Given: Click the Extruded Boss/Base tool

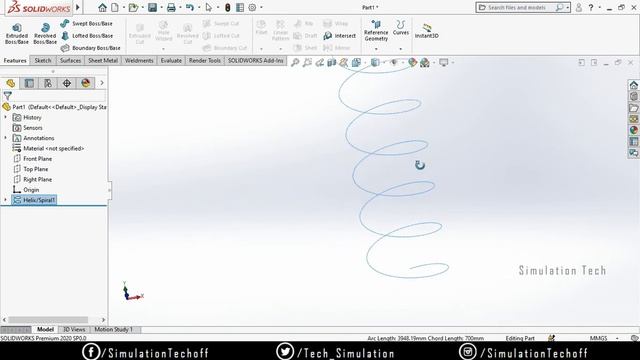Looking at the screenshot, I should coord(17,33).
